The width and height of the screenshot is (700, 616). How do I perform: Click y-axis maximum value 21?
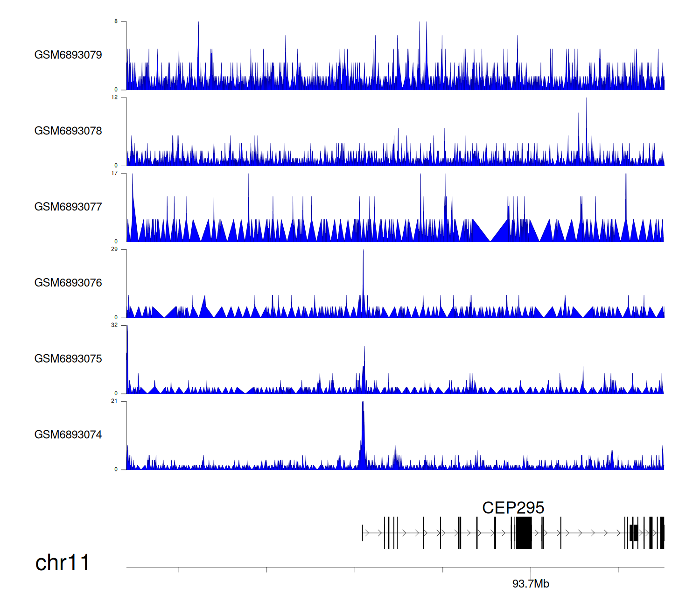[114, 401]
